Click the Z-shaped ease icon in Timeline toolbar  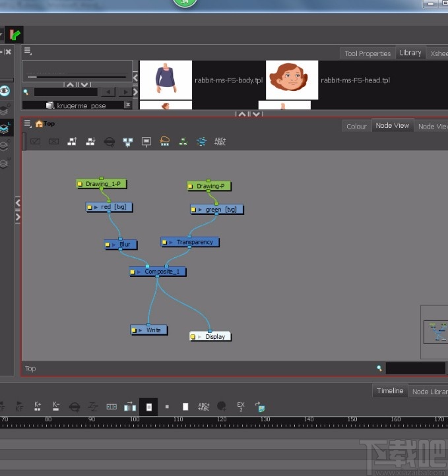point(93,407)
